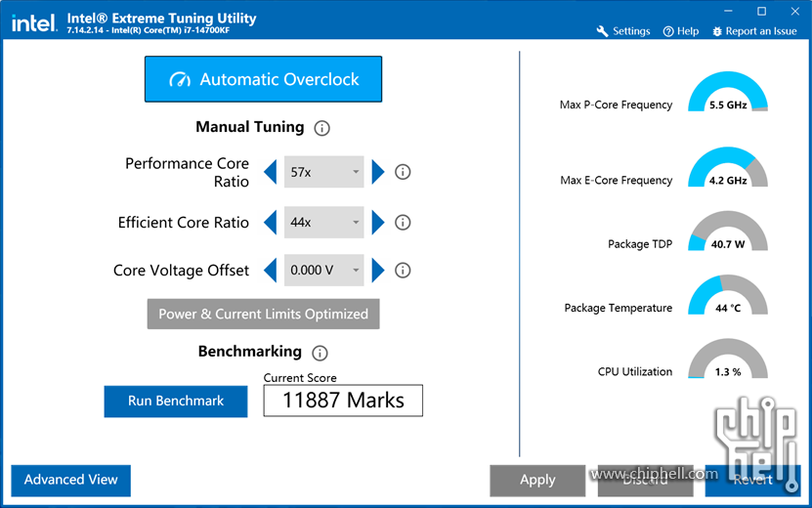
Task: Click the 'Manual Tuning' heading text
Action: (x=249, y=127)
